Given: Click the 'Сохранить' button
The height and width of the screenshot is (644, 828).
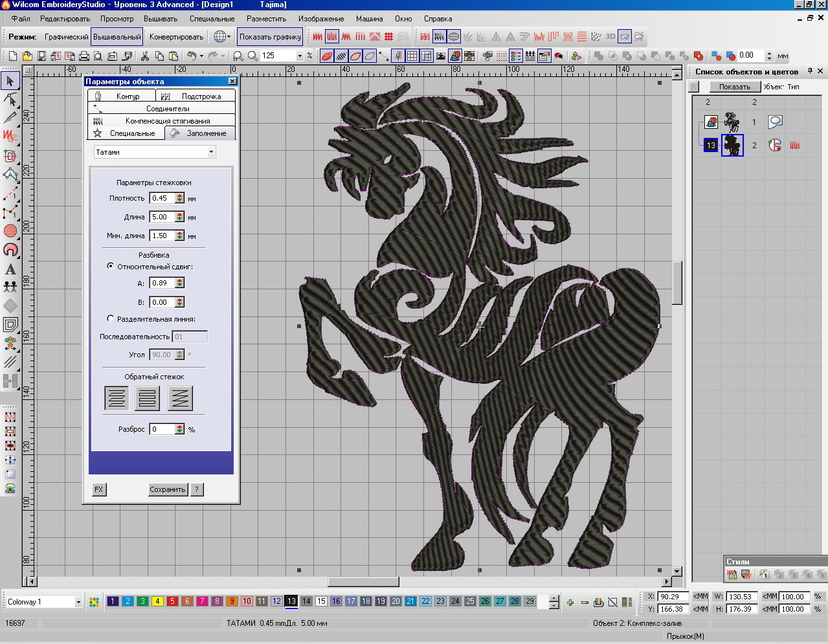Looking at the screenshot, I should click(168, 489).
